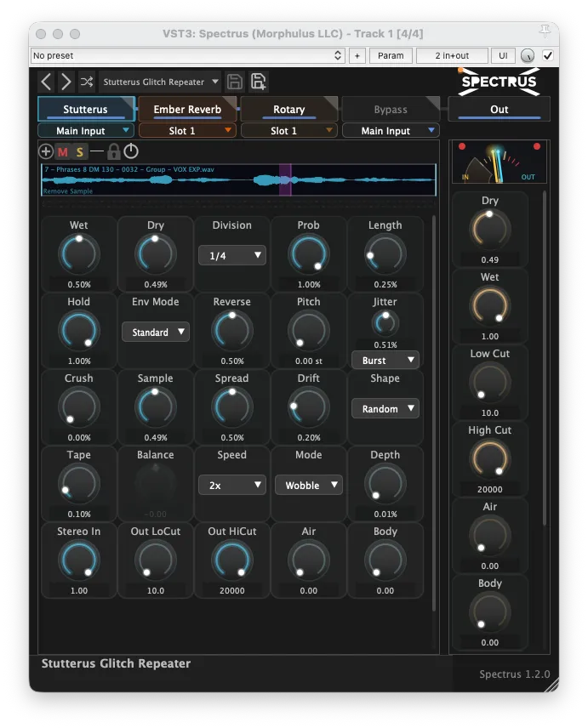The height and width of the screenshot is (728, 588).
Task: Click the Param button
Action: pos(391,56)
